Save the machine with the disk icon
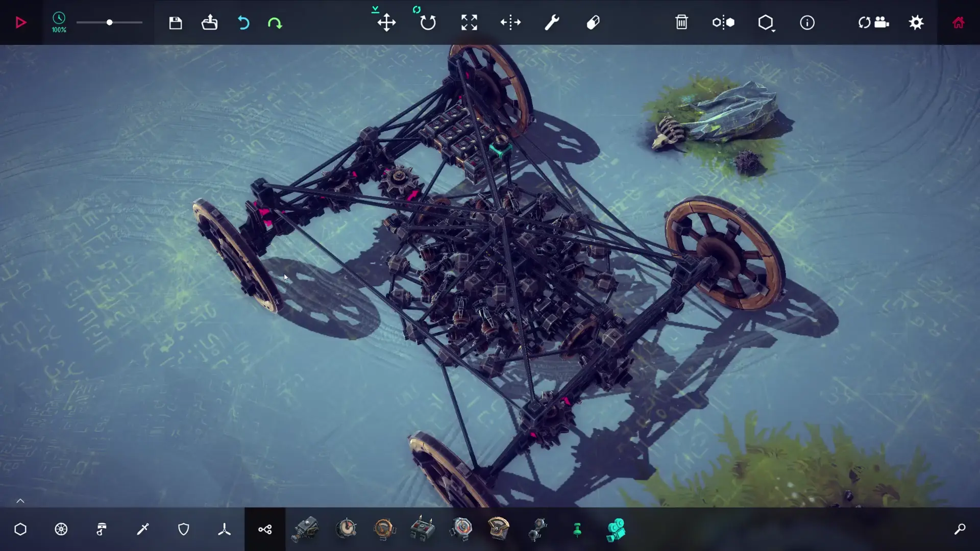Viewport: 980px width, 551px height. click(x=176, y=22)
